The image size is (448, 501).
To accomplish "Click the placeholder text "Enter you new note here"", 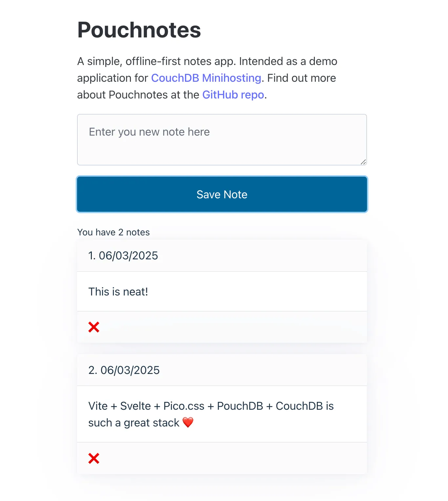I will click(149, 132).
